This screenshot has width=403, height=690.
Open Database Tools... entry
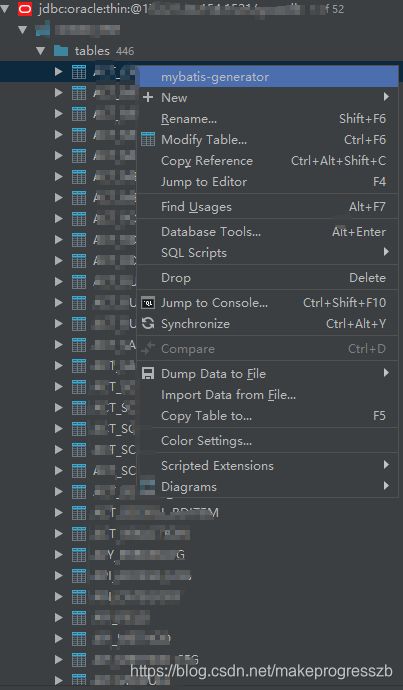269,232
